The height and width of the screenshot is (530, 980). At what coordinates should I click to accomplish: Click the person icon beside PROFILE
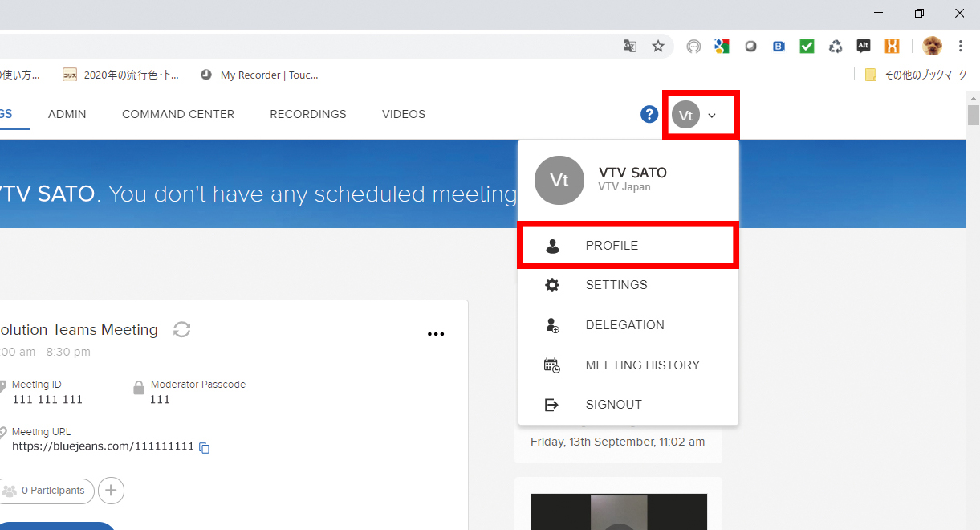pos(552,247)
